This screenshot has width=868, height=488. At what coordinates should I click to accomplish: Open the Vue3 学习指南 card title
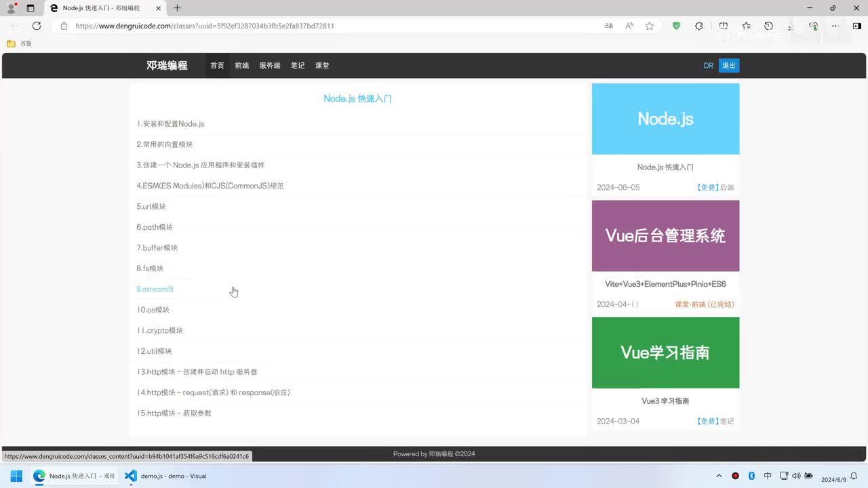[x=665, y=401]
